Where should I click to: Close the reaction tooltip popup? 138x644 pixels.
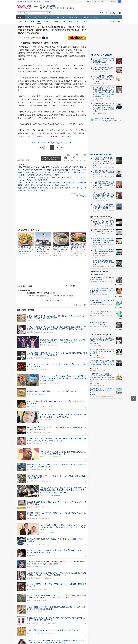click(x=60, y=157)
